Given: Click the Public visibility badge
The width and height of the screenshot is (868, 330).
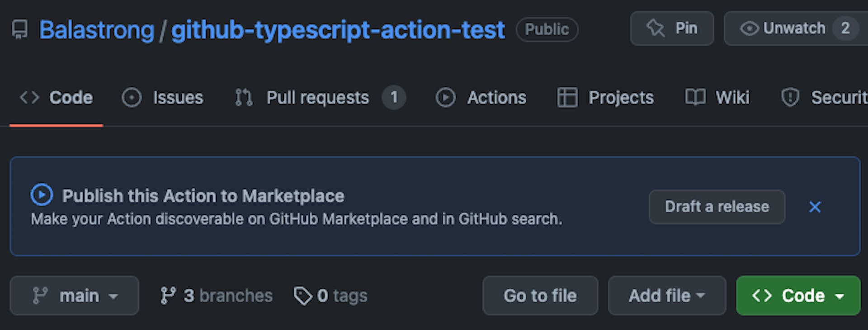Looking at the screenshot, I should (547, 29).
